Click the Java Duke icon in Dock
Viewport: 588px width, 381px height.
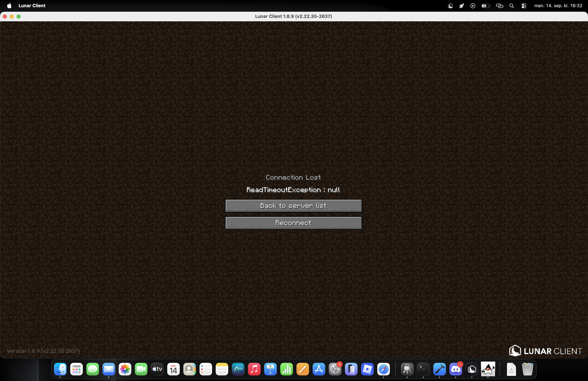pyautogui.click(x=488, y=369)
